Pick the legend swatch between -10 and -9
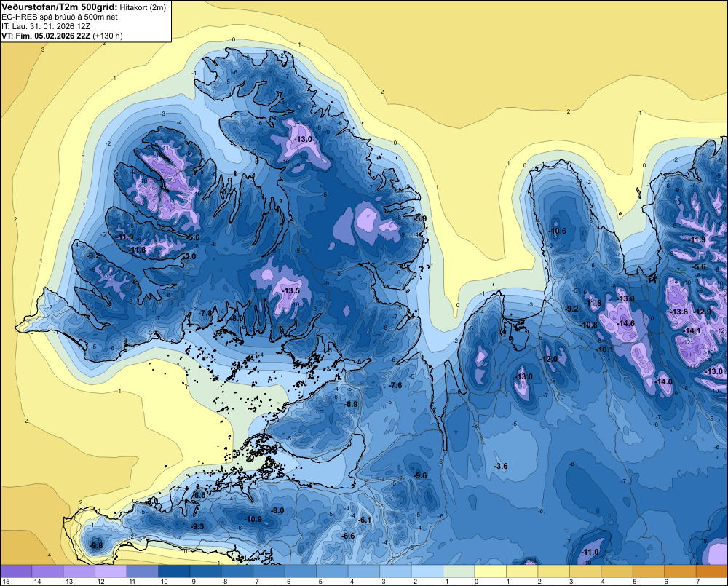Image resolution: width=728 pixels, height=586 pixels. coord(174,571)
